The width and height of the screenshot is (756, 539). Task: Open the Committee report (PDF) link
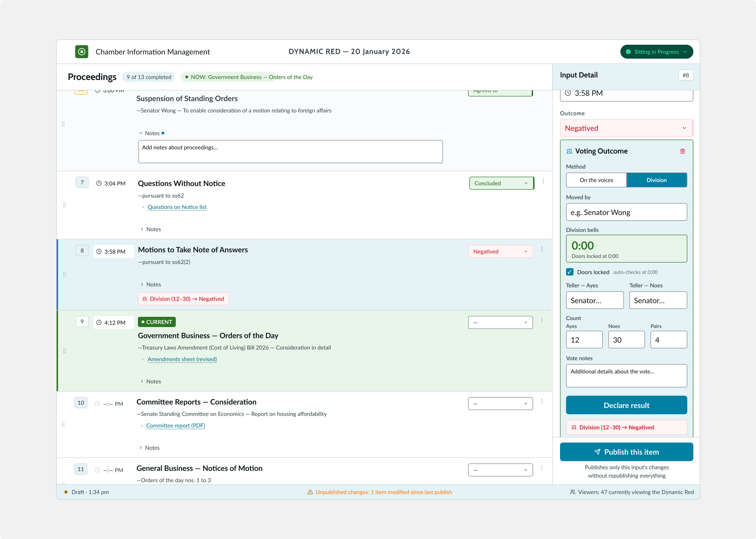click(x=175, y=425)
